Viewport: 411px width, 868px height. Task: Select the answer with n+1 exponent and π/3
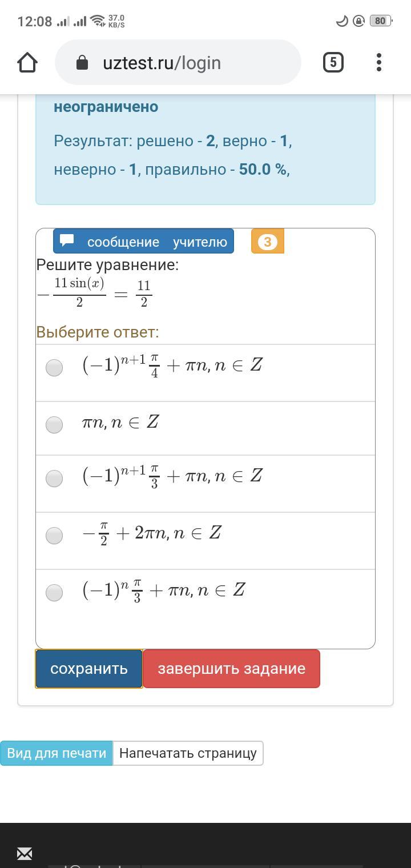(x=54, y=478)
